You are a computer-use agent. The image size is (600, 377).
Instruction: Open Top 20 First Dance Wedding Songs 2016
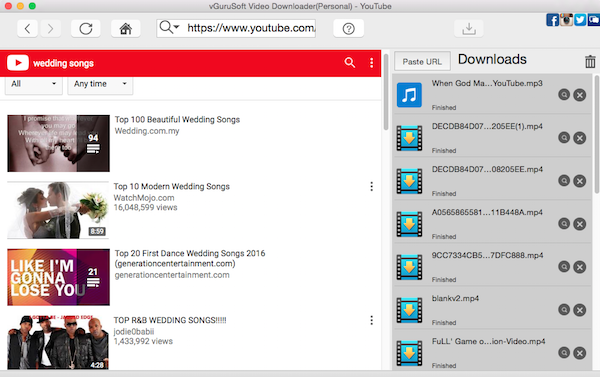(x=190, y=258)
